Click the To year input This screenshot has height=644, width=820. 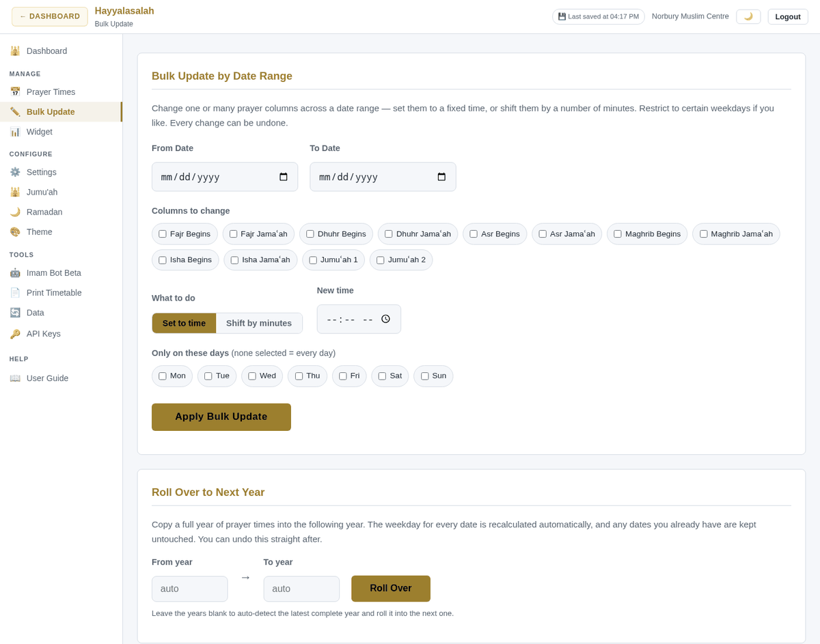click(x=301, y=589)
